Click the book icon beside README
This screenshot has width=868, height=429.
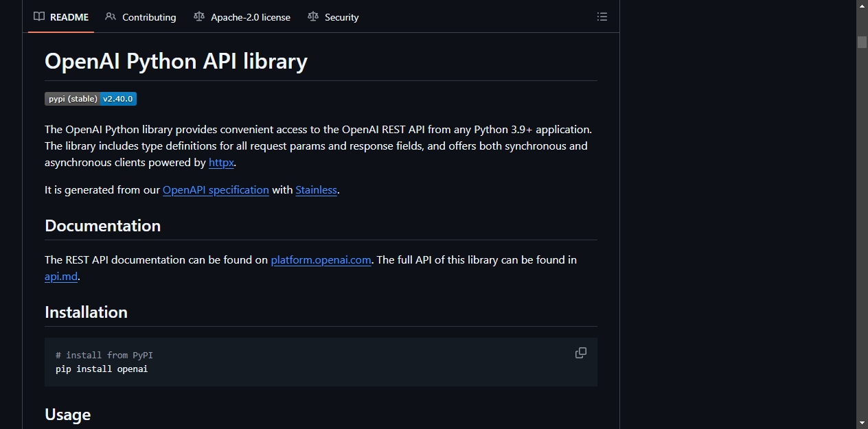(39, 16)
